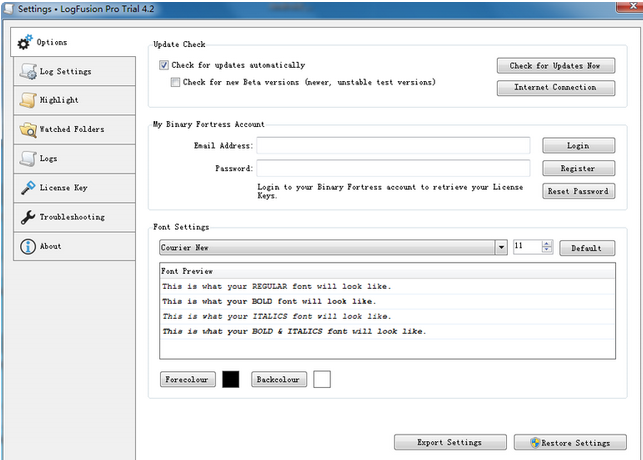Click the License Key icon
This screenshot has width=643, height=460.
coord(28,188)
